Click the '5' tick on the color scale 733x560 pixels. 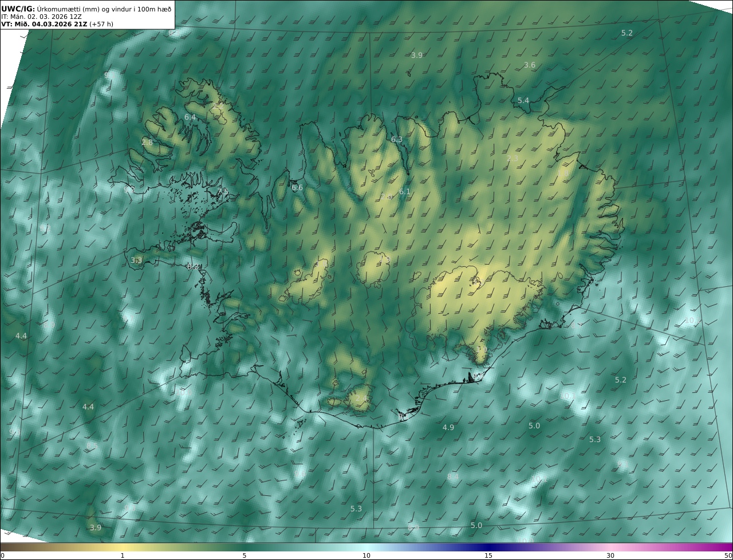pos(245,555)
